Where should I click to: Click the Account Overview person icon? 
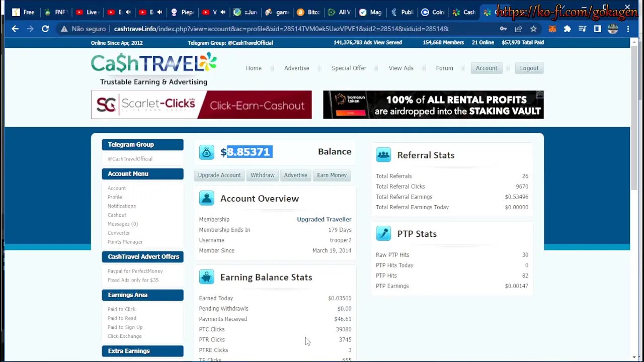click(x=206, y=198)
